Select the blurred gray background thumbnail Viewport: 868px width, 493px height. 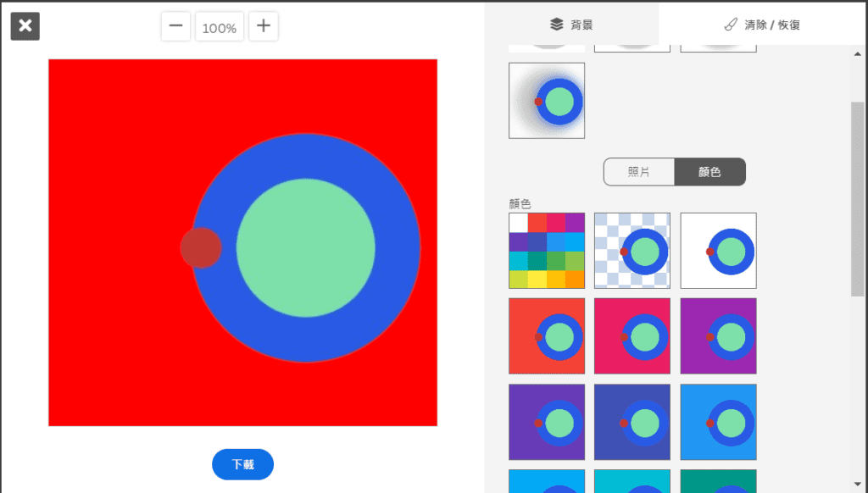pyautogui.click(x=547, y=100)
